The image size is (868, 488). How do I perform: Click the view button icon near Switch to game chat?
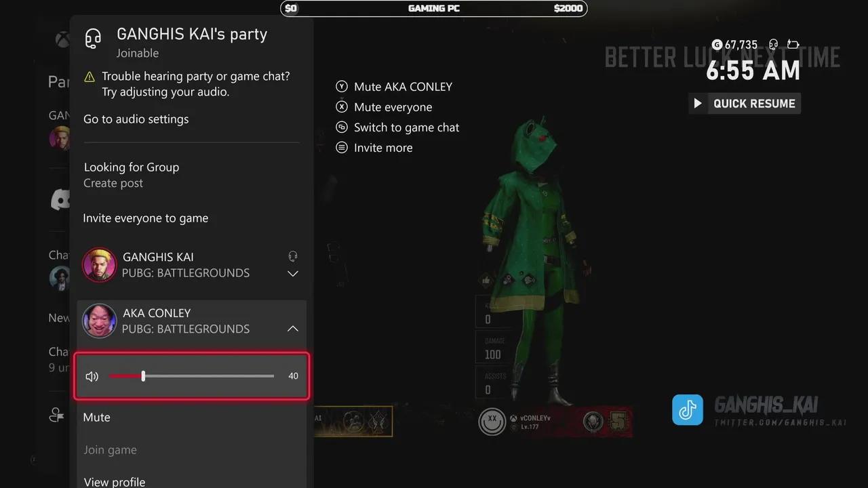click(342, 127)
